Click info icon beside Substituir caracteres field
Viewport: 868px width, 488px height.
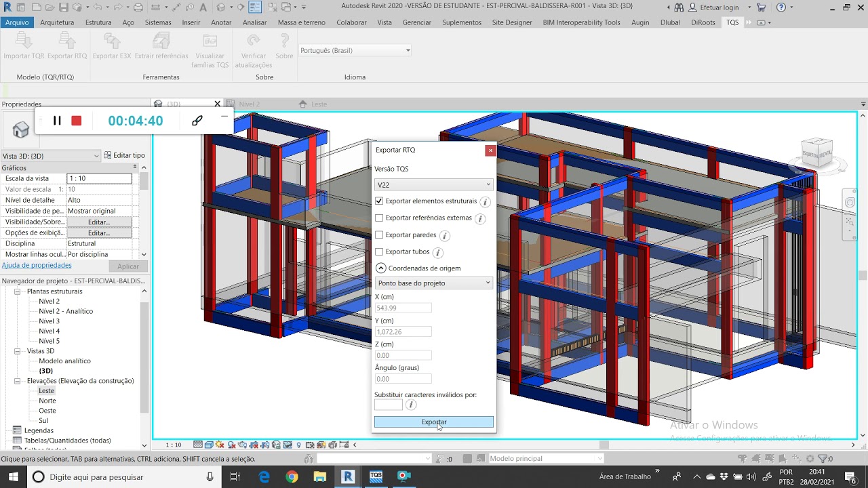tap(411, 405)
